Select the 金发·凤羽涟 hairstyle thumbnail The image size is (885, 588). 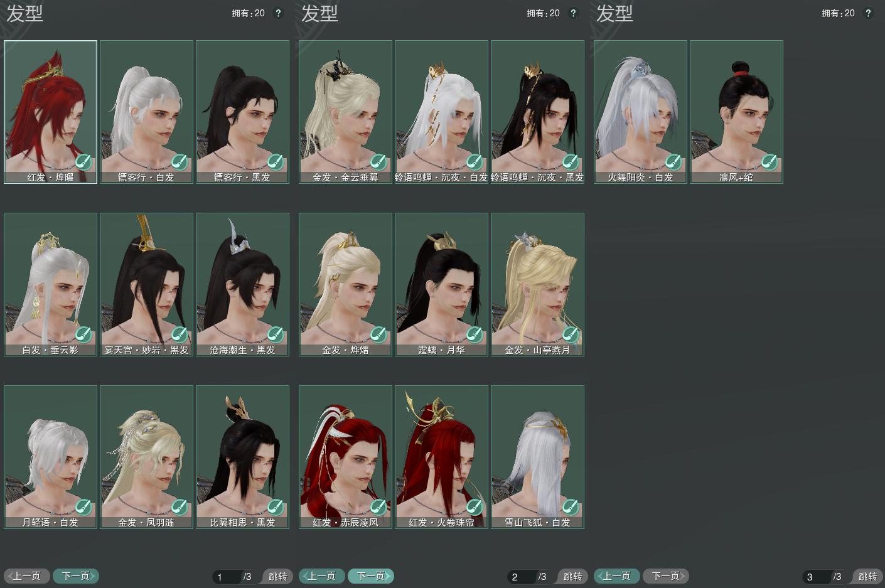tap(147, 457)
